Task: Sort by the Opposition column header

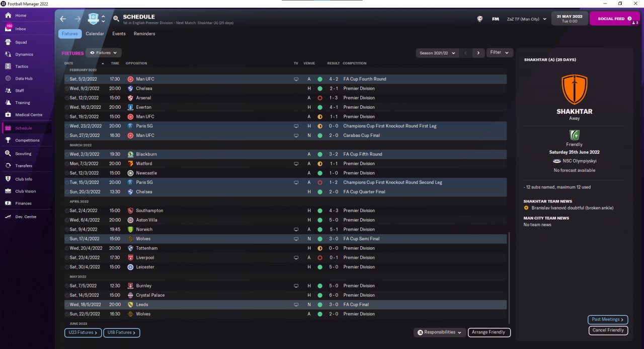Action: point(136,63)
